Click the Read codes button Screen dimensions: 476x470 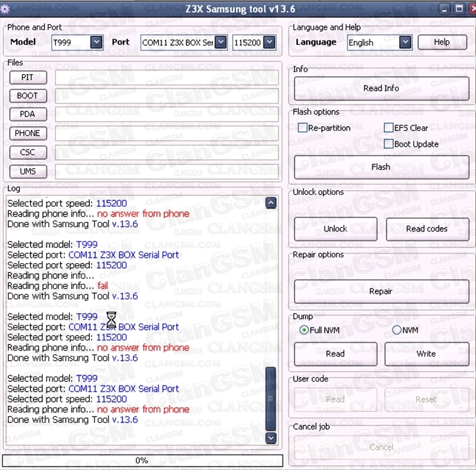click(427, 229)
